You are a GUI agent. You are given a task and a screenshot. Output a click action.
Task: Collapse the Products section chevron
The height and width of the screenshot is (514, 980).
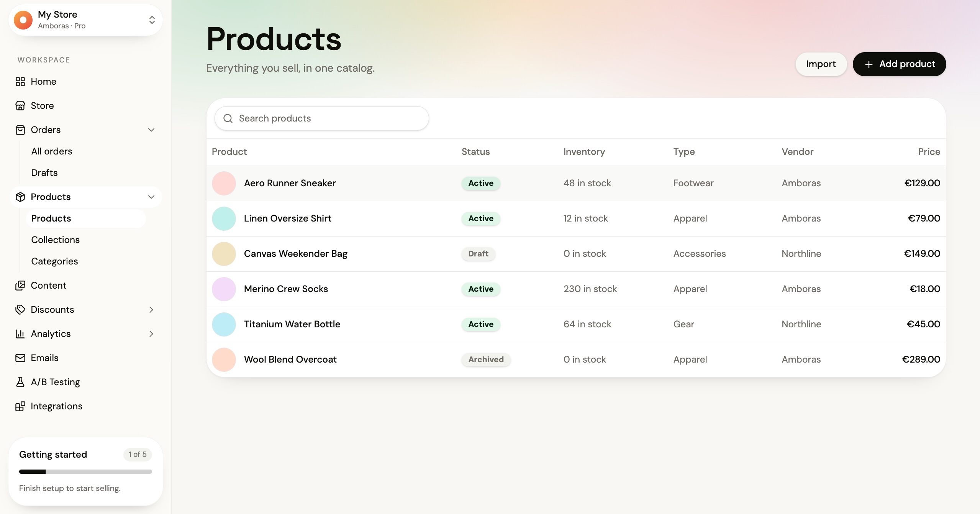coord(151,197)
